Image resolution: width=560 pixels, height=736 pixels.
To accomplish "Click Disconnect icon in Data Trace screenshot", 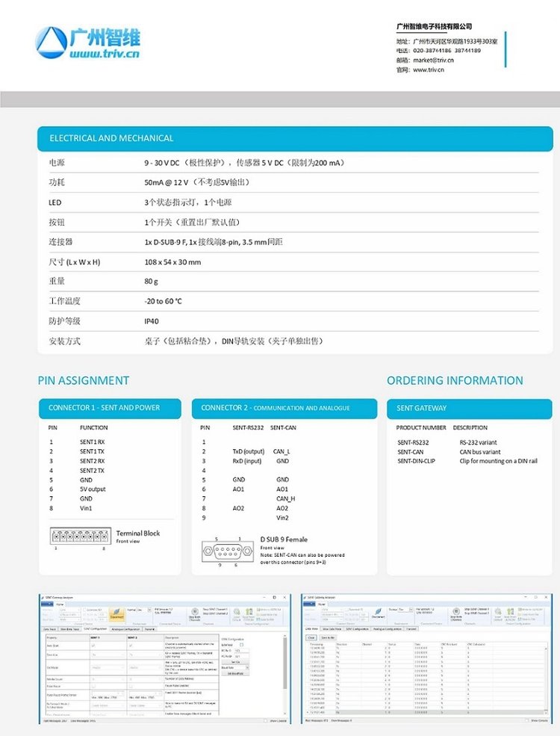I will [x=378, y=613].
